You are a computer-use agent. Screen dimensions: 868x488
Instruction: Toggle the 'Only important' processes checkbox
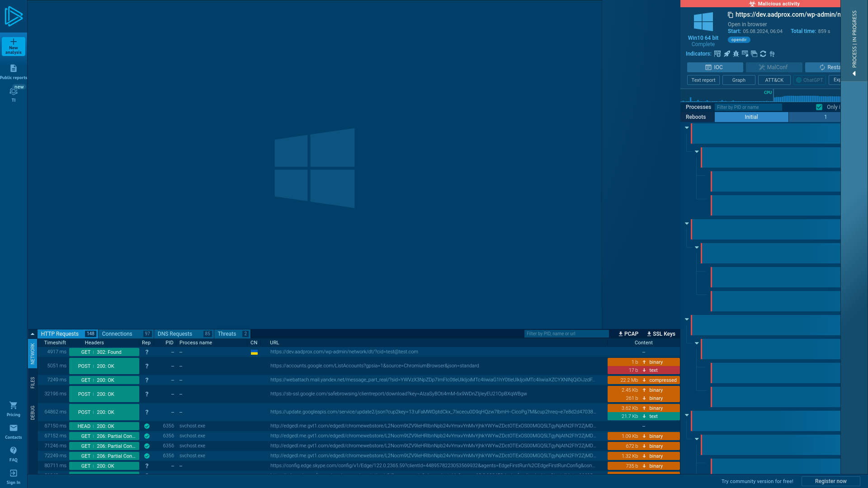point(819,107)
